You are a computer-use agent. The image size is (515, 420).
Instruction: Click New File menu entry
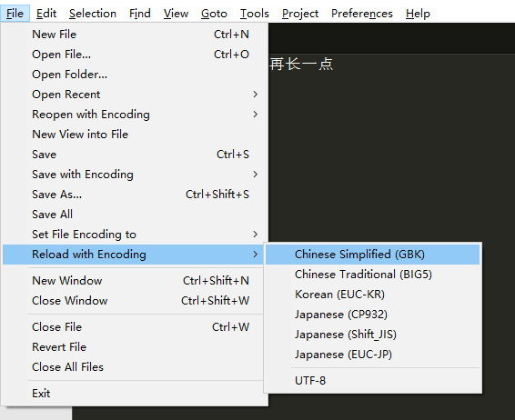(133, 35)
